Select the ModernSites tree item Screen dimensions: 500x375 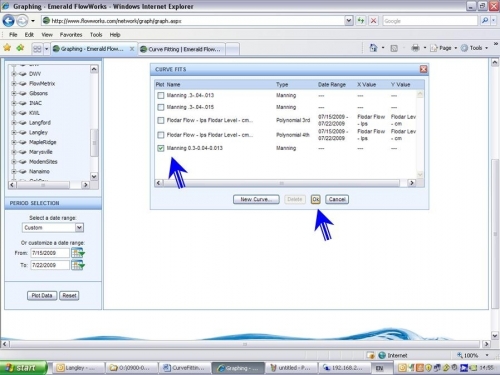click(x=43, y=162)
